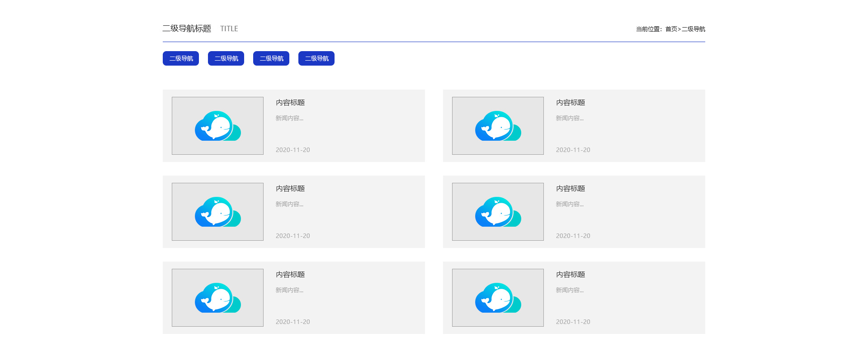Click 2020-11-20 date in middle-right card
Screen dimensions: 868x362
[573, 236]
